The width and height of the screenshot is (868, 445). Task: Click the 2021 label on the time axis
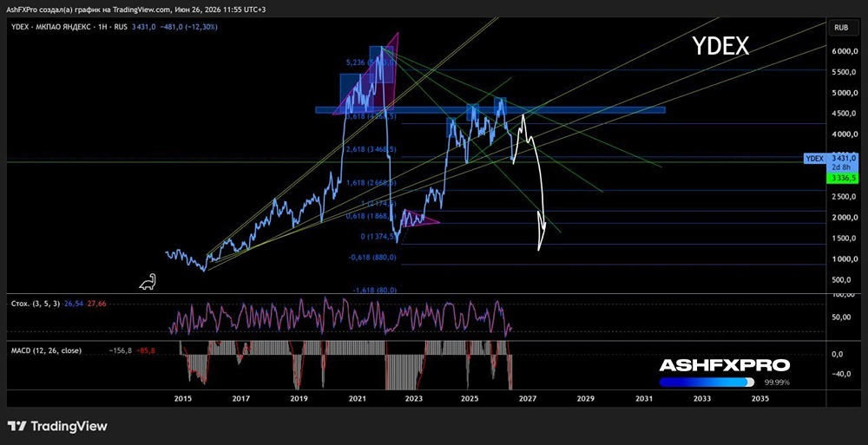pyautogui.click(x=357, y=398)
